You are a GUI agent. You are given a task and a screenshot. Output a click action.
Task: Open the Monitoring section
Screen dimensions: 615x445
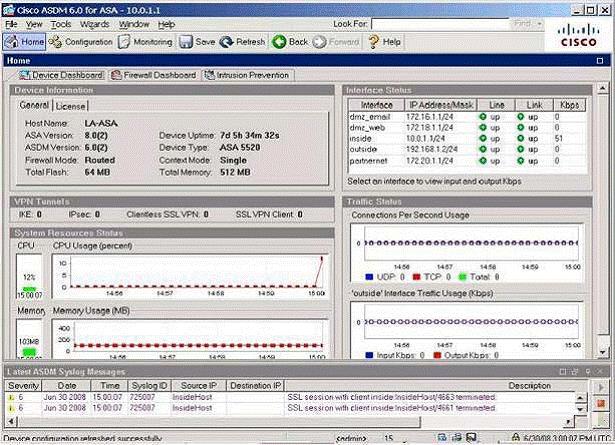point(145,42)
